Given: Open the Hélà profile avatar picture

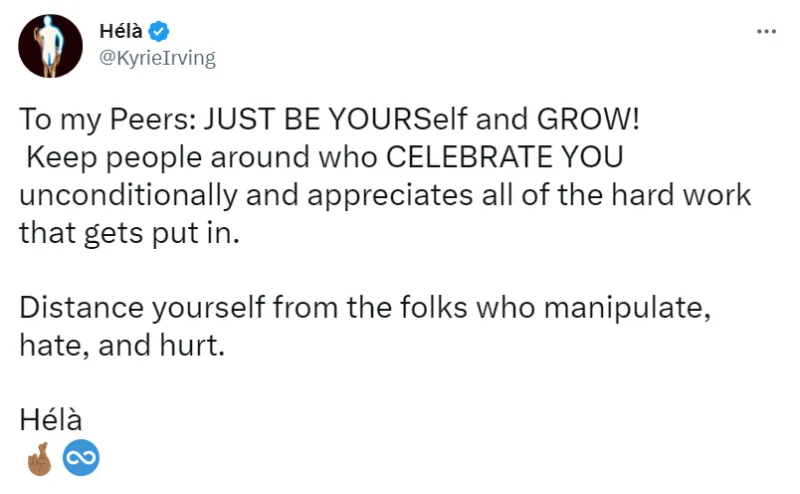Looking at the screenshot, I should tap(50, 46).
